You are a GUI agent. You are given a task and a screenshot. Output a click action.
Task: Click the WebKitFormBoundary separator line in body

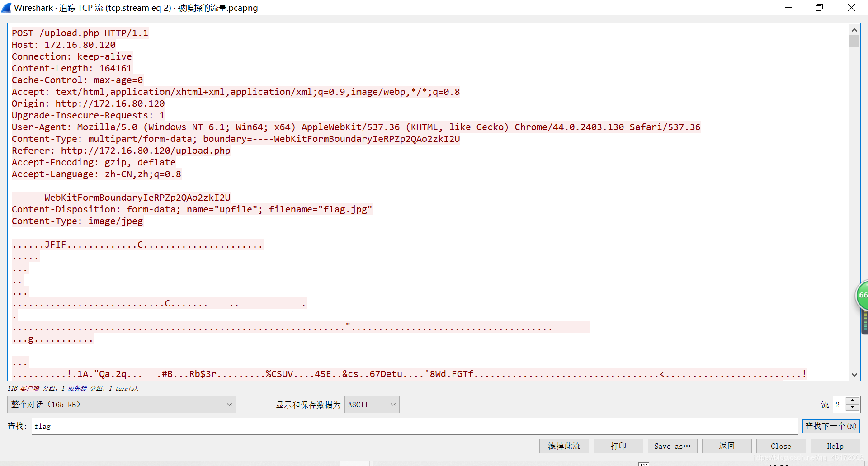click(121, 198)
